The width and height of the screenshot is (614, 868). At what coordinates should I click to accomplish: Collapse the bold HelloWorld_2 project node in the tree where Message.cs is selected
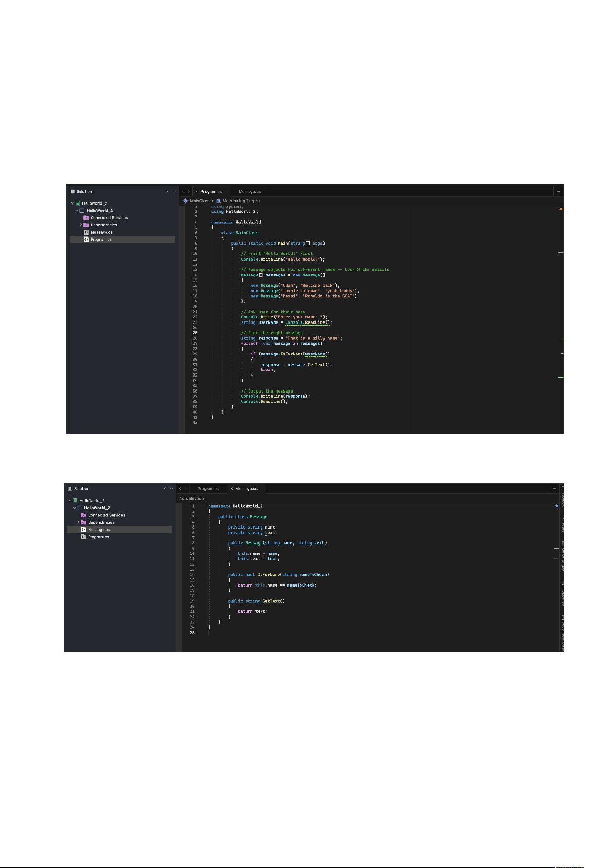tap(74, 508)
